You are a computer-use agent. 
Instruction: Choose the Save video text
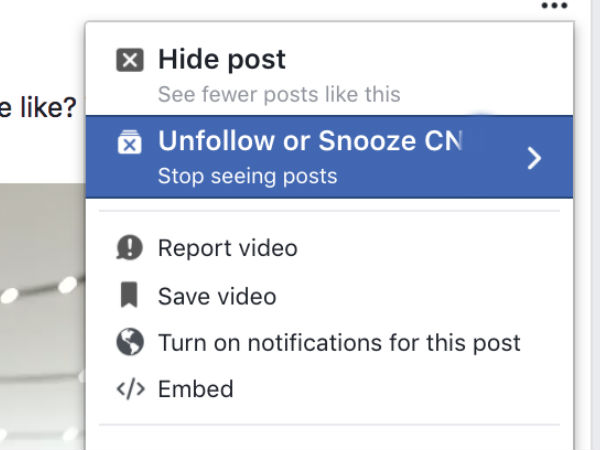point(217,296)
